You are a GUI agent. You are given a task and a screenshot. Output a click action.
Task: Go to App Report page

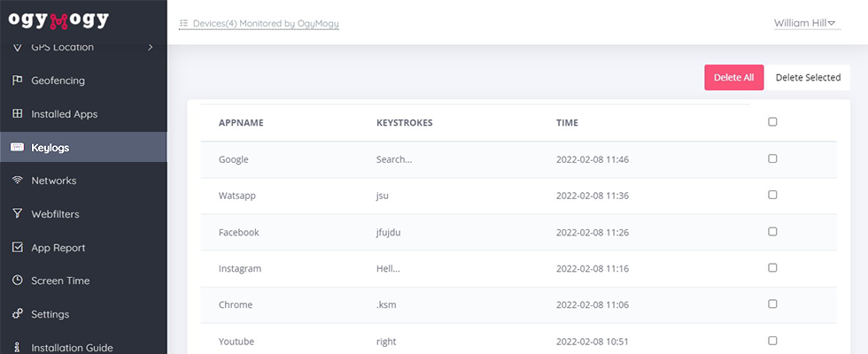pyautogui.click(x=83, y=247)
